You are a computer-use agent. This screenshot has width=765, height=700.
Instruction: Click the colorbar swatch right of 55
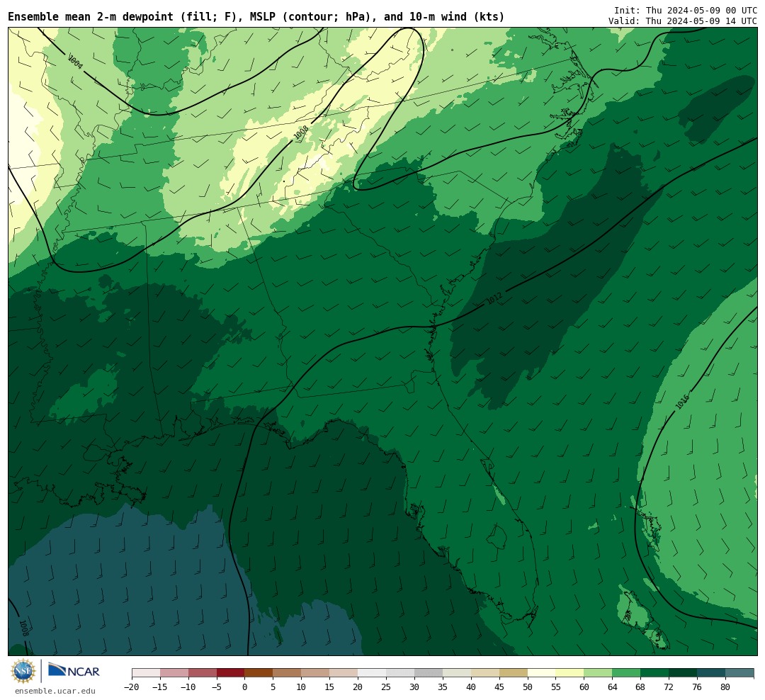click(x=569, y=673)
